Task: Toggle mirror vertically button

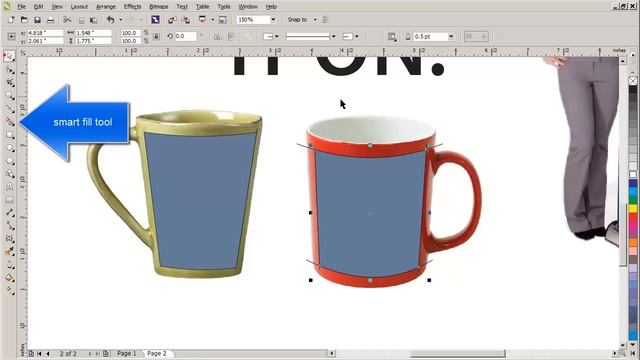Action: pos(231,37)
